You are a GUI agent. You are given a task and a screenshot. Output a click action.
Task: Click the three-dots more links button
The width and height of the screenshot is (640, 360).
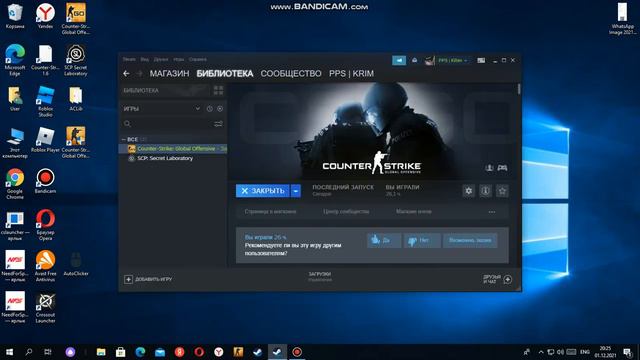492,212
